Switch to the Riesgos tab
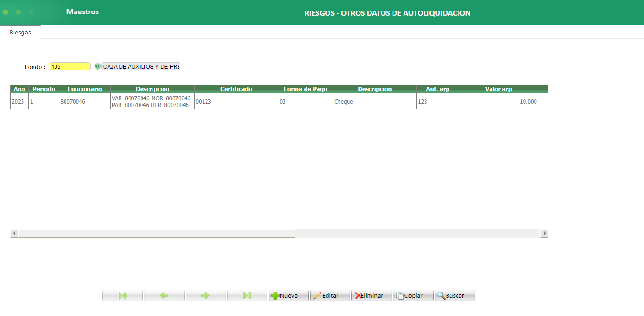This screenshot has width=644, height=316. (20, 33)
